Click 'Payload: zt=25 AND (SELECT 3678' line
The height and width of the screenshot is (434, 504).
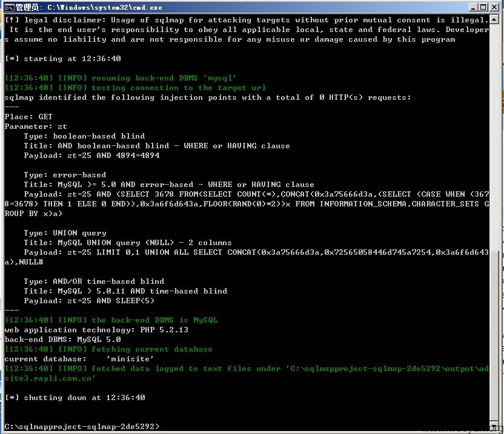[x=256, y=194]
